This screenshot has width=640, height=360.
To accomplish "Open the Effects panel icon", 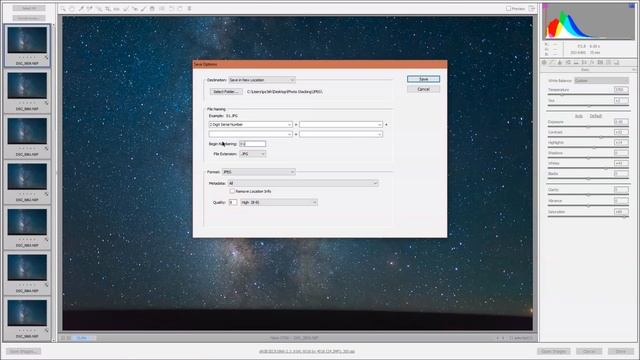I will point(592,62).
